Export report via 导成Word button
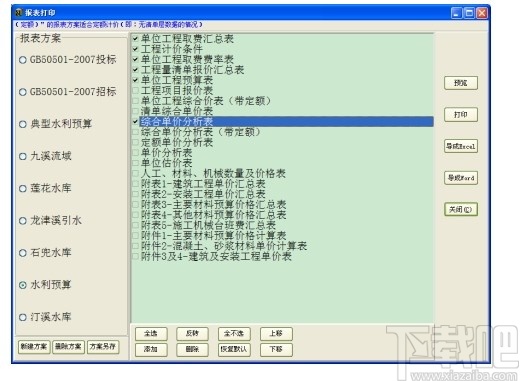521x381 pixels. pos(461,178)
